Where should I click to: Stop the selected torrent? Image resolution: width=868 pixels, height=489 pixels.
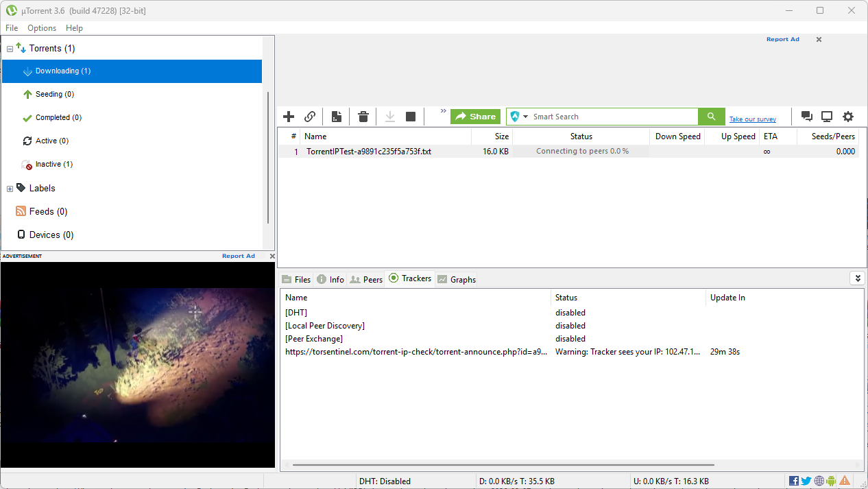410,116
